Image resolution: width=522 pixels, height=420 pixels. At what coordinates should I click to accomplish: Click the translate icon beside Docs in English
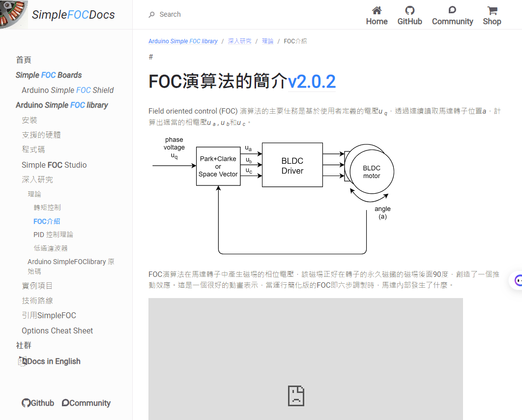[22, 361]
